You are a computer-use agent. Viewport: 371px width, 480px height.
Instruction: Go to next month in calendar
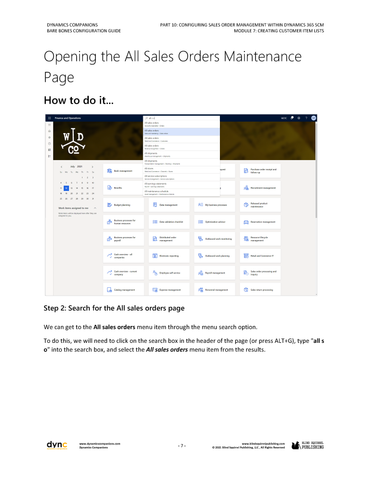(92, 166)
